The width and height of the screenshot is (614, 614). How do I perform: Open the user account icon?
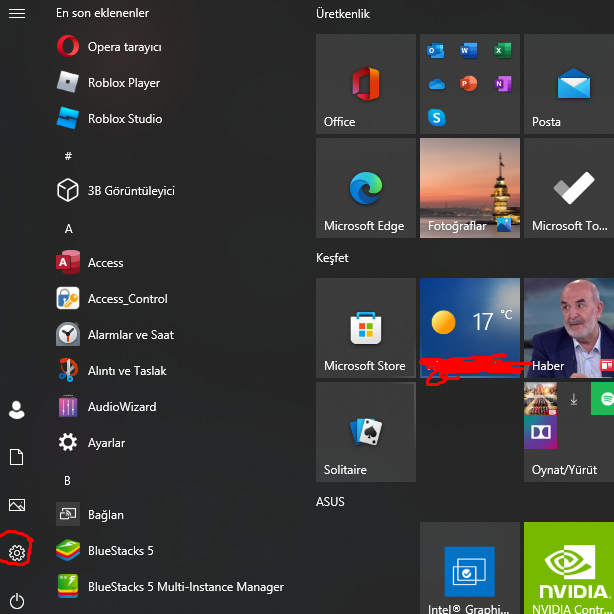coord(17,410)
